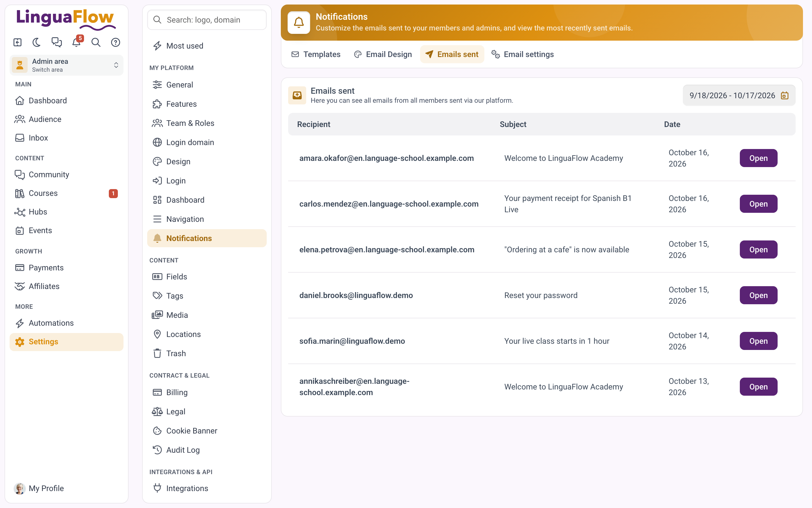Open Media content settings
The image size is (812, 508).
(x=207, y=315)
